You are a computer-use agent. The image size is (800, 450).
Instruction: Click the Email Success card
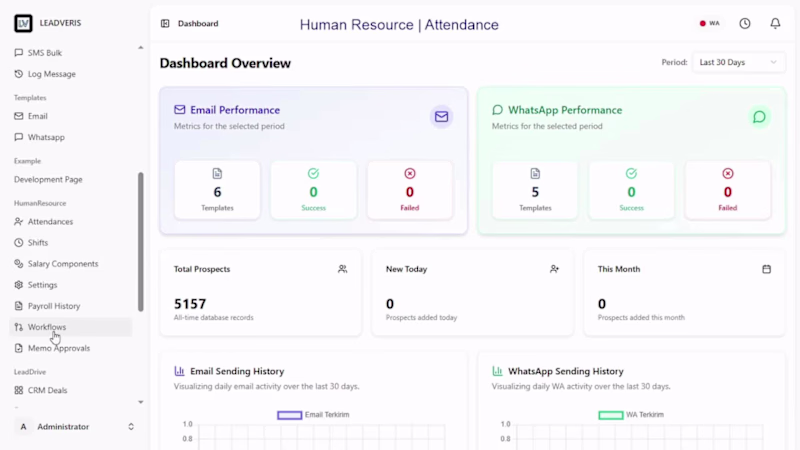click(313, 190)
